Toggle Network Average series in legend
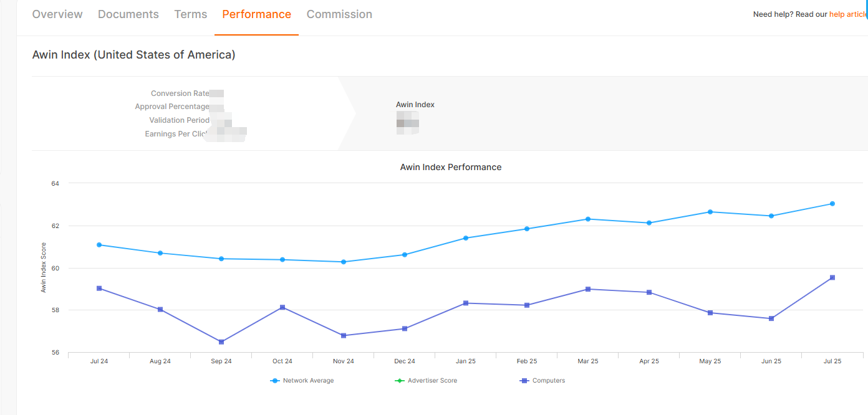 coord(302,381)
